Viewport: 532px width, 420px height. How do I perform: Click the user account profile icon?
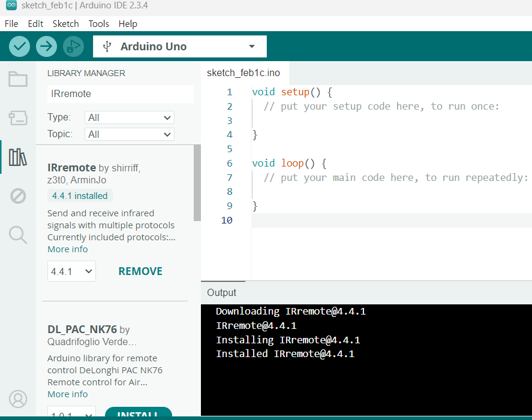click(x=18, y=399)
